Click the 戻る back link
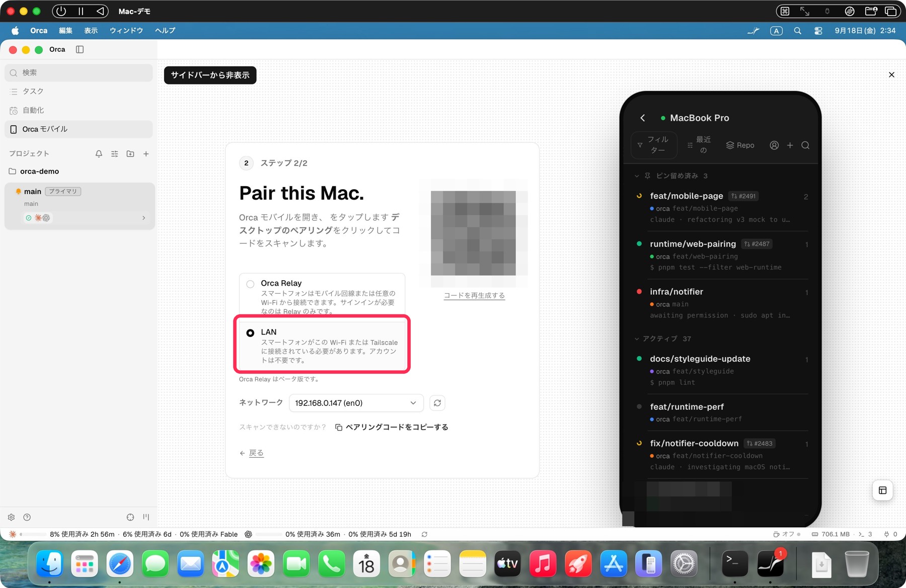Viewport: 906px width, 588px height. pos(252,453)
